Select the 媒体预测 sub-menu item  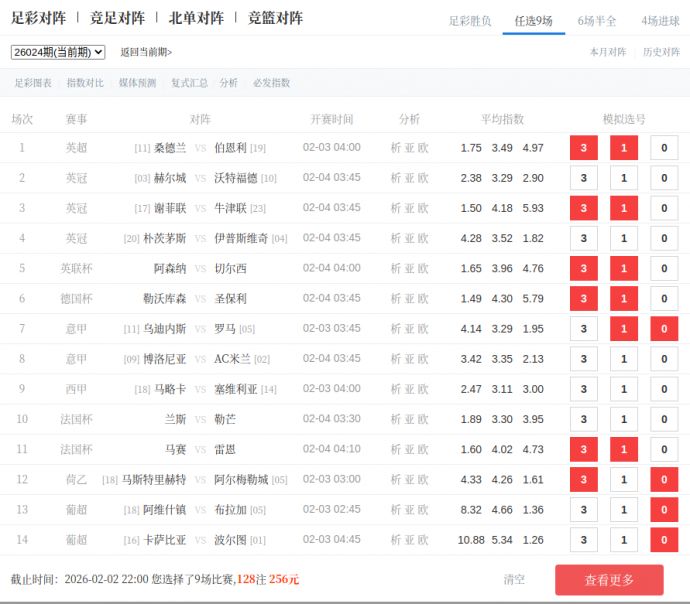coord(137,83)
